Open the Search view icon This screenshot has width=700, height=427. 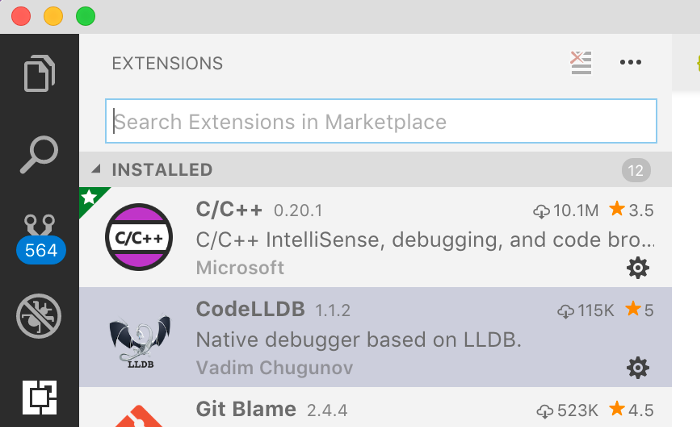pyautogui.click(x=39, y=154)
